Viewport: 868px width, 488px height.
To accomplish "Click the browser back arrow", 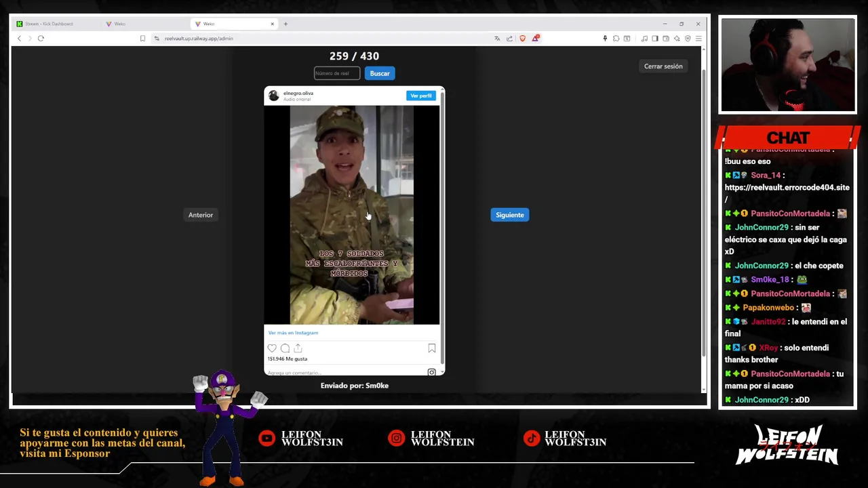I will 19,39.
